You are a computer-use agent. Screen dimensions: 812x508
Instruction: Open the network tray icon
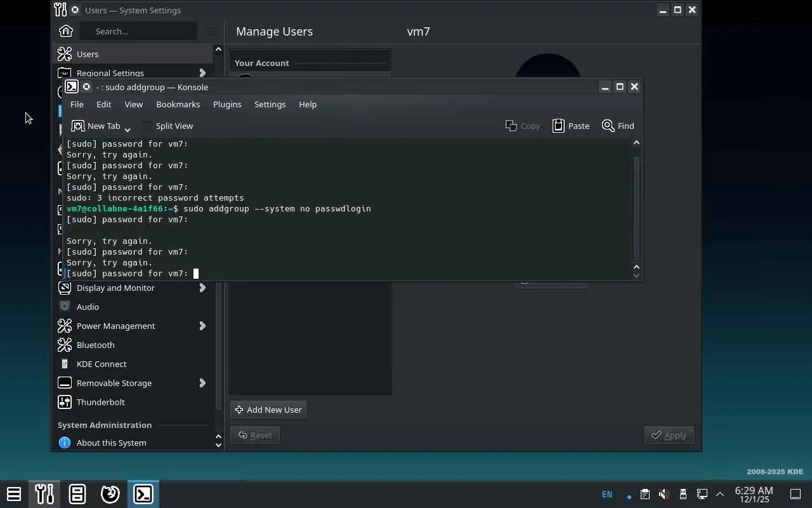tap(702, 494)
